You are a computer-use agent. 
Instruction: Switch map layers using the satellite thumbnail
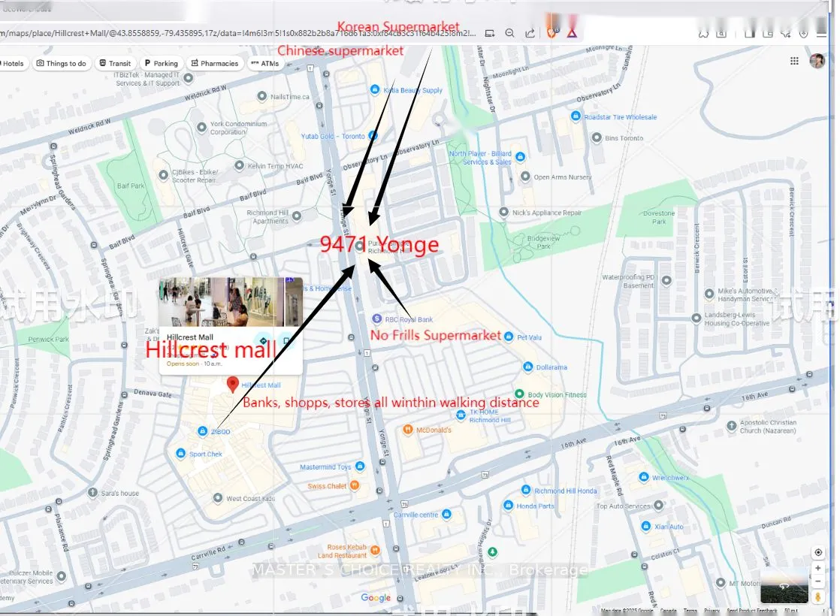point(784,587)
